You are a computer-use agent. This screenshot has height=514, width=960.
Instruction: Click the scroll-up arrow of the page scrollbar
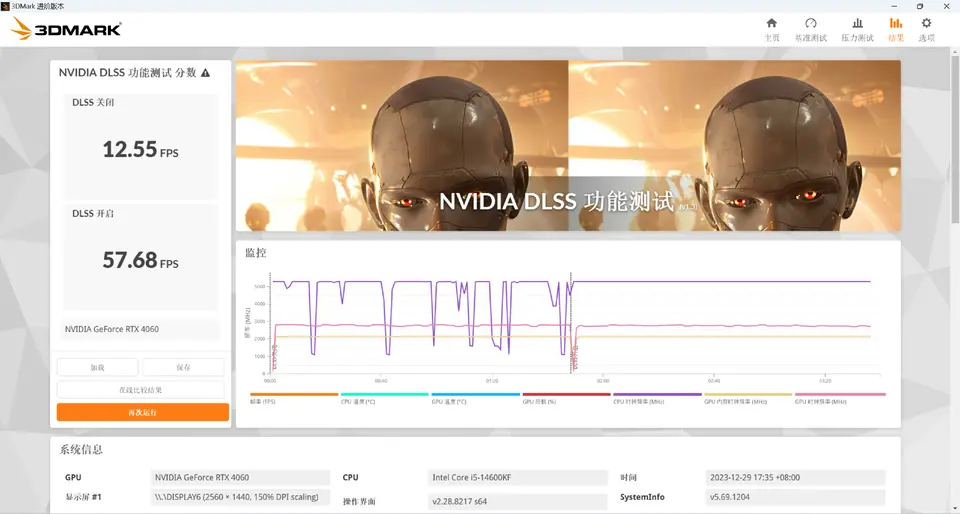click(x=955, y=51)
